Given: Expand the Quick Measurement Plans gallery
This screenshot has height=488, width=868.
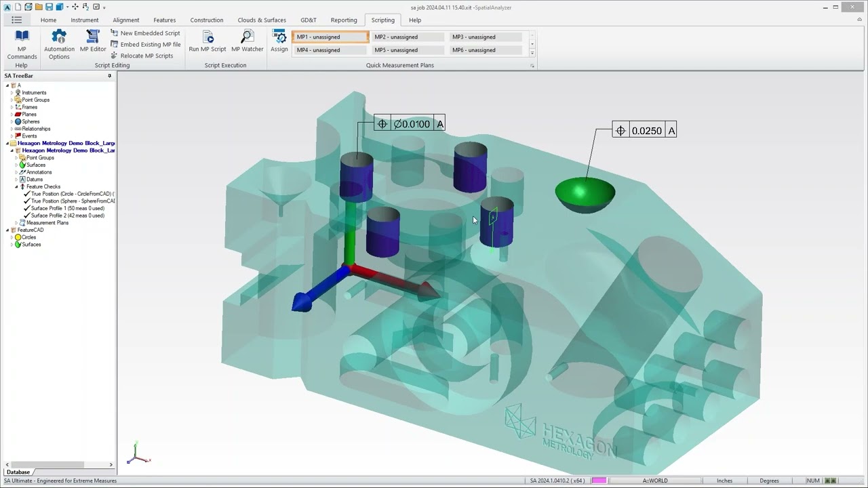Looking at the screenshot, I should coord(532,53).
